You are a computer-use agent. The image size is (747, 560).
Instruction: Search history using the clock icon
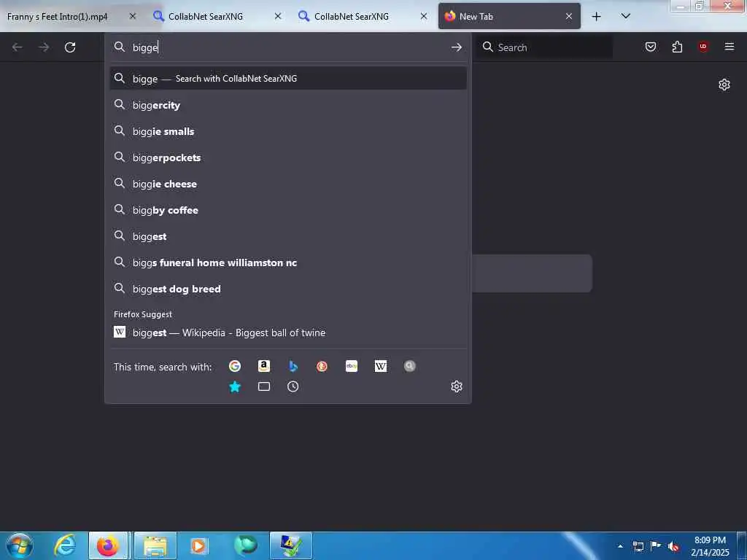click(x=293, y=386)
